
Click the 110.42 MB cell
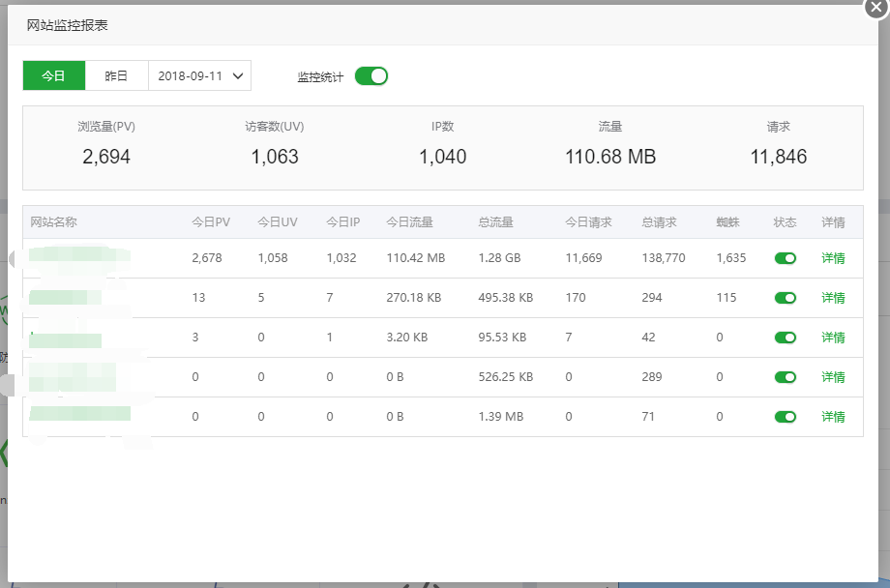(x=415, y=258)
